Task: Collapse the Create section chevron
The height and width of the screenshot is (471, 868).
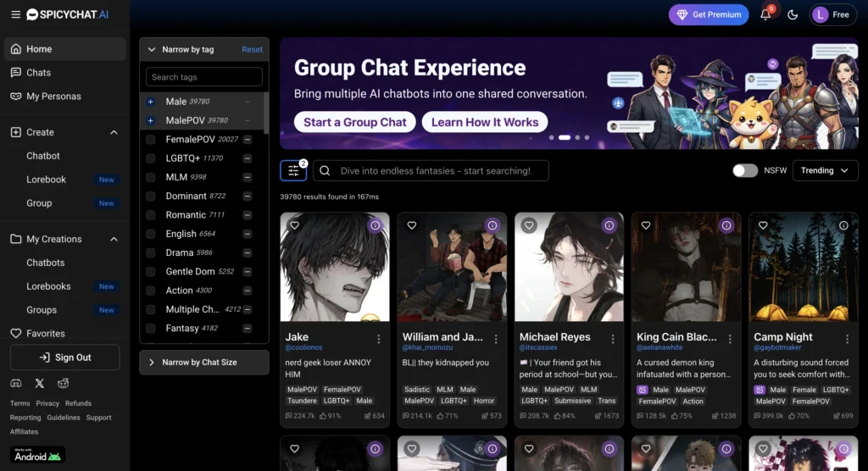Action: (x=114, y=132)
